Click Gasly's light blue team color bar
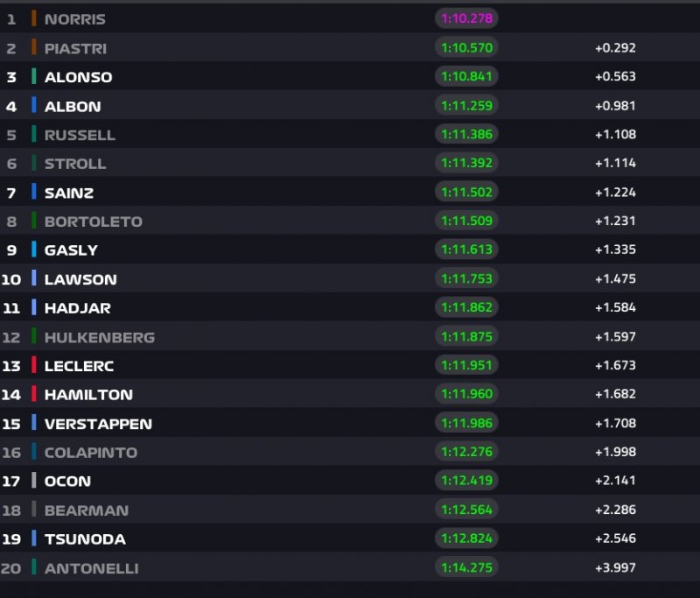The image size is (700, 598). pyautogui.click(x=34, y=250)
